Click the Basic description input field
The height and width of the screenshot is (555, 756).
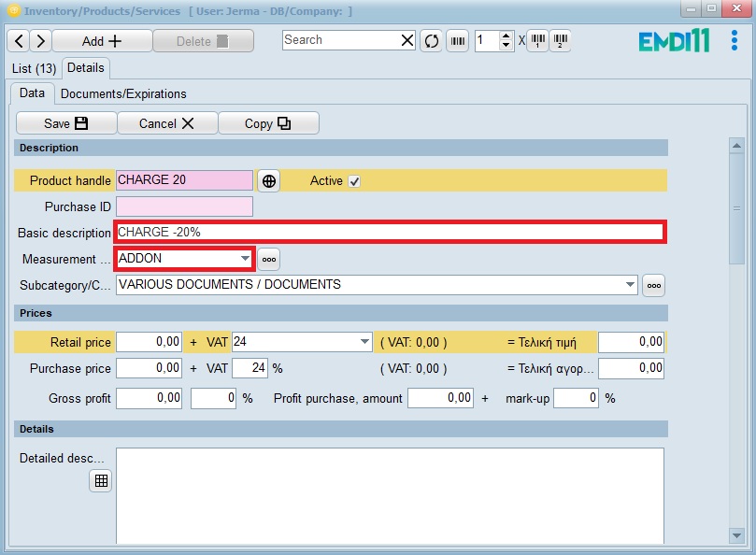click(x=390, y=233)
